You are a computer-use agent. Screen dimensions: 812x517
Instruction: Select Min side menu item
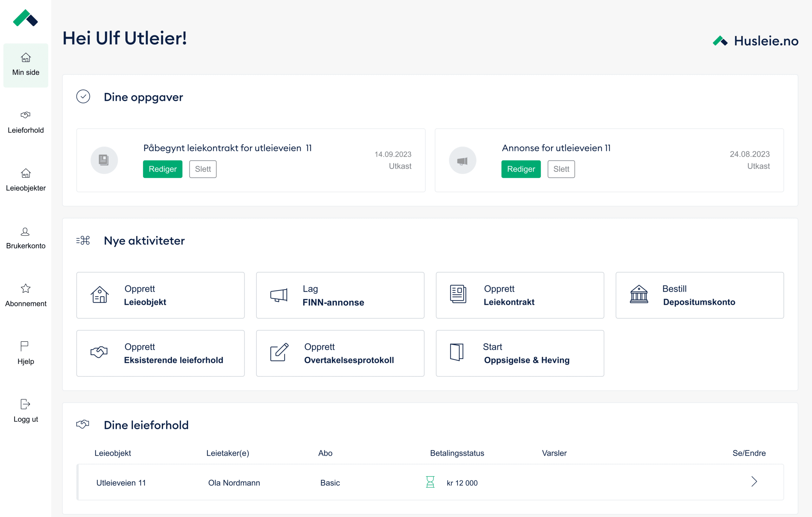pos(26,65)
